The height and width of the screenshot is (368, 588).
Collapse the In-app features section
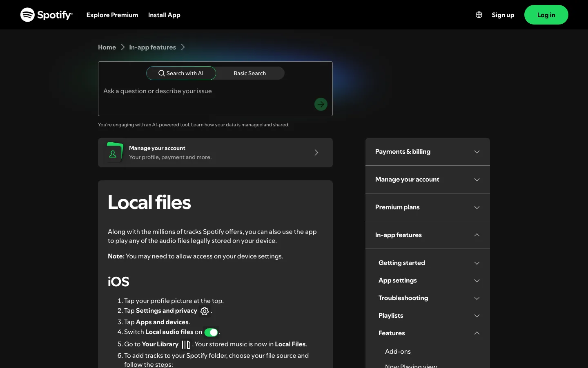click(x=428, y=235)
